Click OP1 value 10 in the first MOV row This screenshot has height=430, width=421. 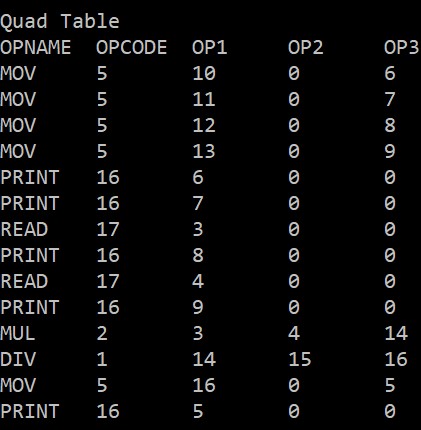[204, 73]
